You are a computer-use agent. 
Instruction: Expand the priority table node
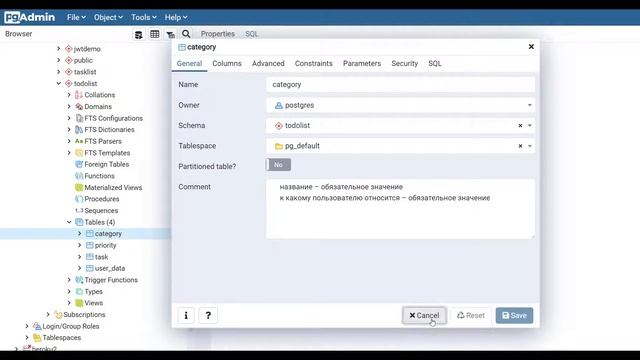click(80, 245)
